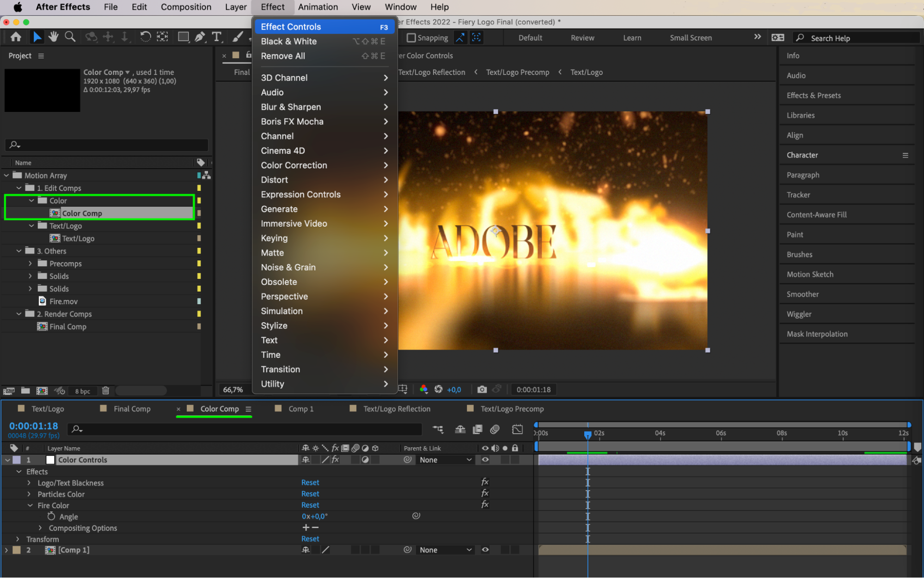Collapse the Motion Array folder
This screenshot has height=578, width=924.
pyautogui.click(x=6, y=176)
